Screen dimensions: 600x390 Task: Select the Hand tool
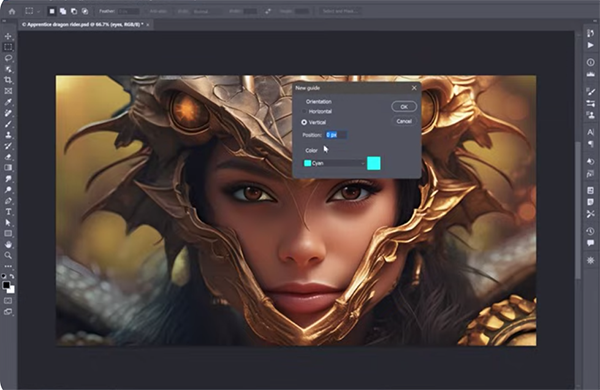pos(8,244)
